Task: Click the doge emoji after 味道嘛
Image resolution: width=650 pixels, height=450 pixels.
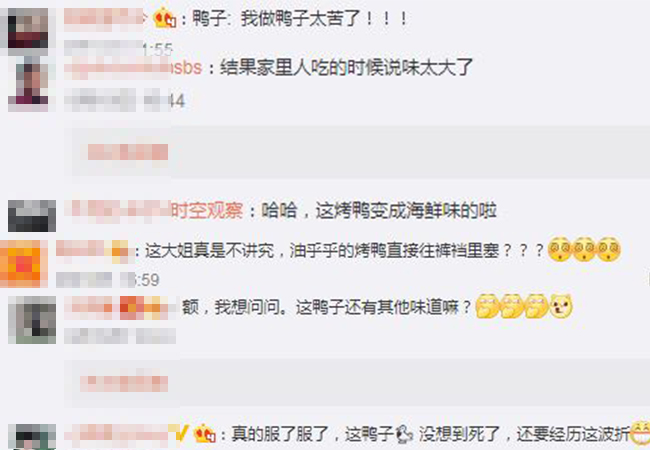Action: [x=561, y=306]
